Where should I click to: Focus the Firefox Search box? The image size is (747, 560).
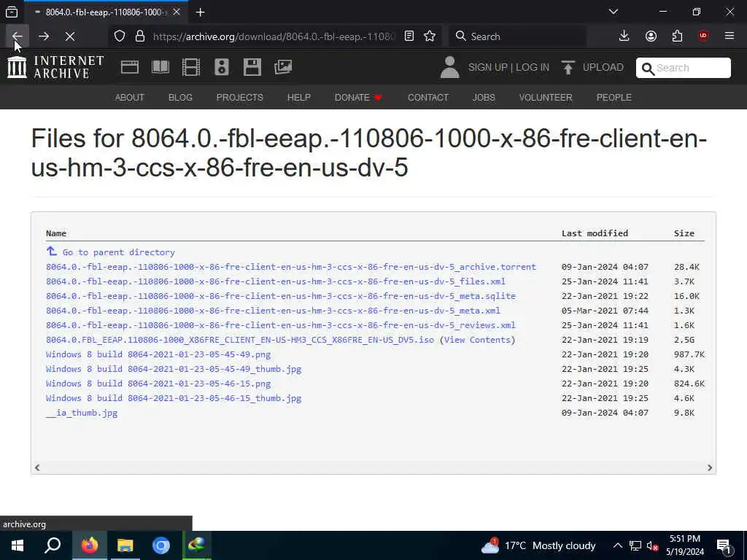click(517, 36)
